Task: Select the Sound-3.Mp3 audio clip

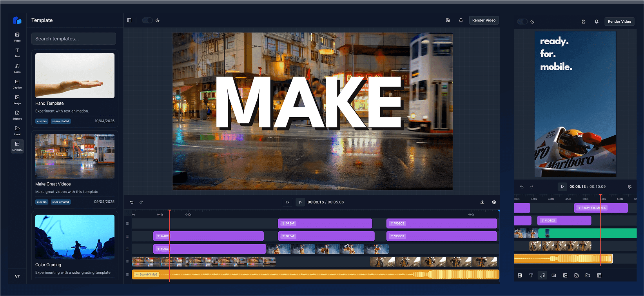Action: 316,274
